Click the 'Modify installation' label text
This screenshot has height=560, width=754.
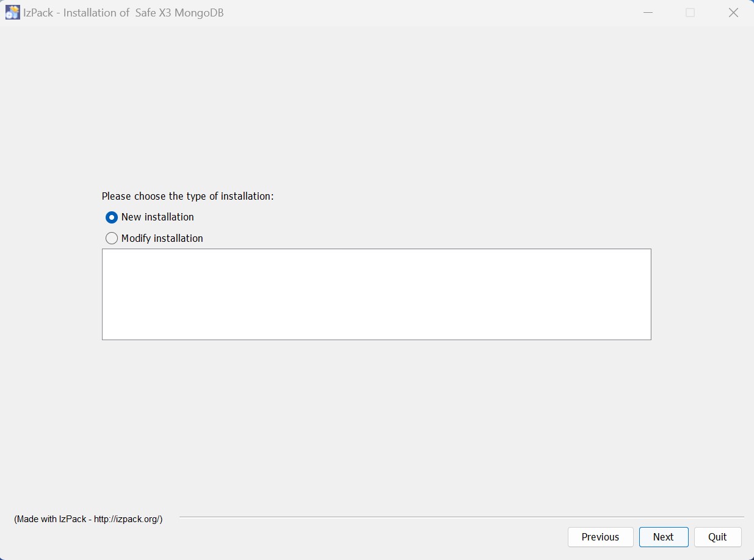[x=162, y=238]
